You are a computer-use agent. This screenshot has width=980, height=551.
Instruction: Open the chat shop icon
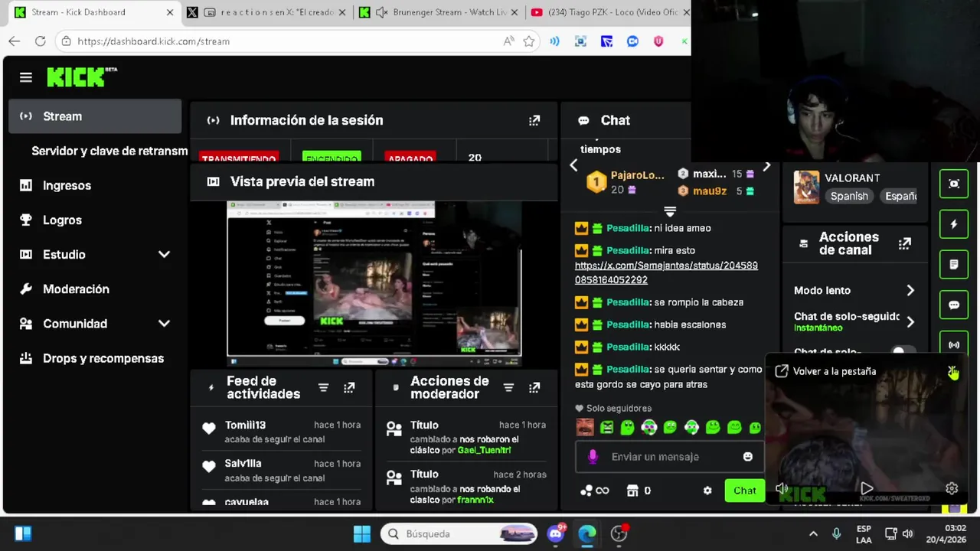click(632, 491)
